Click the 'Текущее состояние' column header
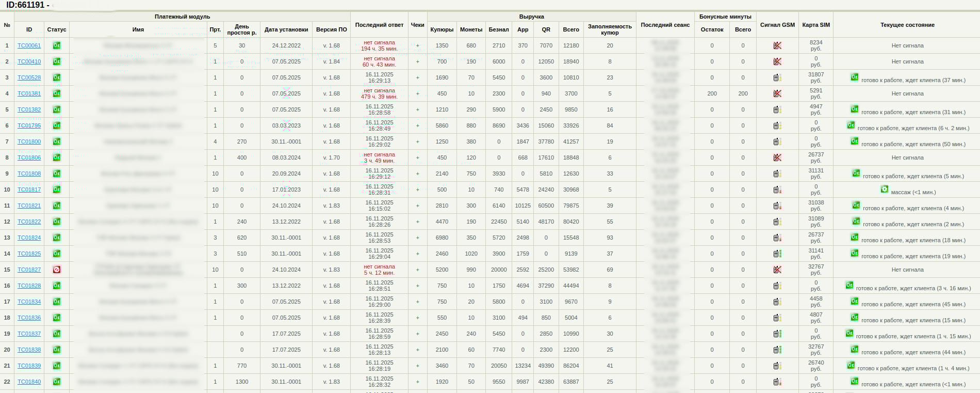980x393 pixels. click(907, 25)
